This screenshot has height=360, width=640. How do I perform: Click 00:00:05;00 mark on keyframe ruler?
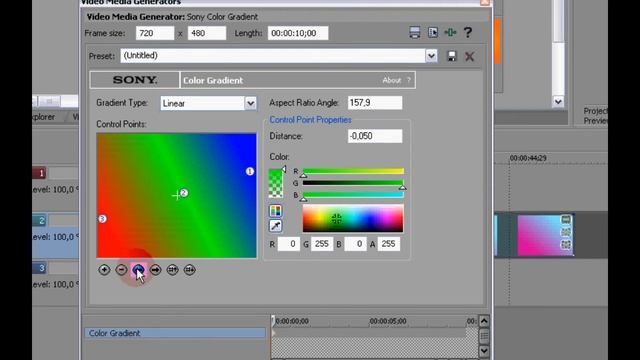coord(388,321)
